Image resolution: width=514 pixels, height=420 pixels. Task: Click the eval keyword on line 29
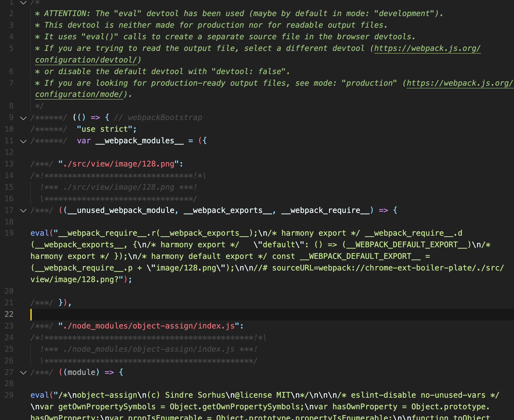pyautogui.click(x=40, y=395)
